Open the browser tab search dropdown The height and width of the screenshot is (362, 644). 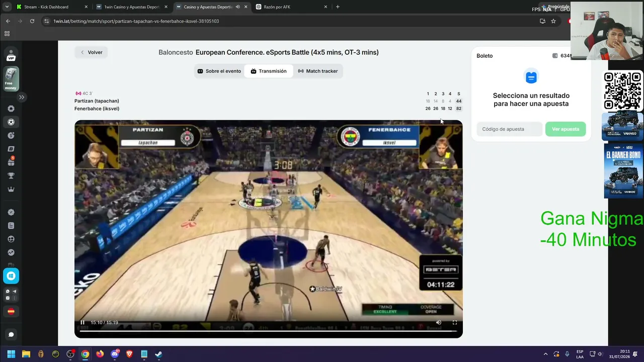[x=6, y=7]
